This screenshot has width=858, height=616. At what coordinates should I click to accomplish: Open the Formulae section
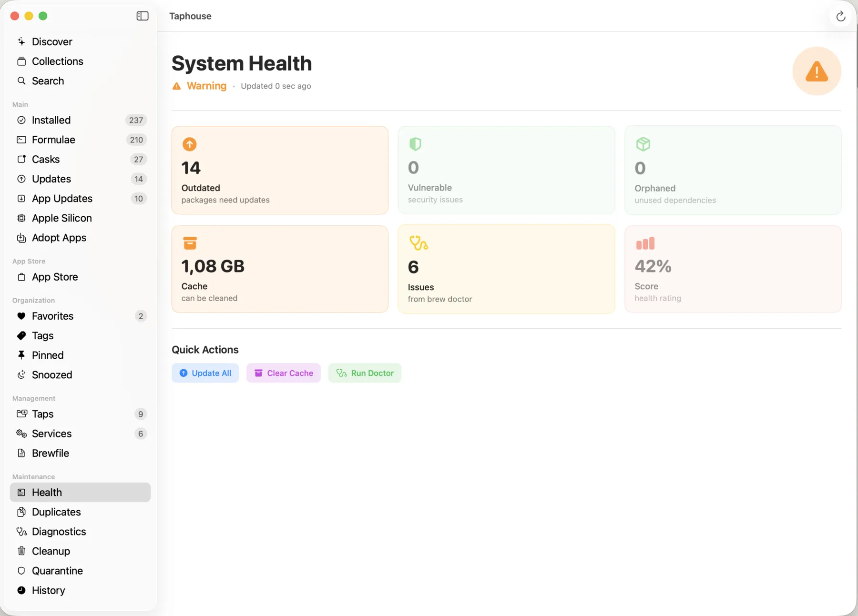pyautogui.click(x=80, y=140)
